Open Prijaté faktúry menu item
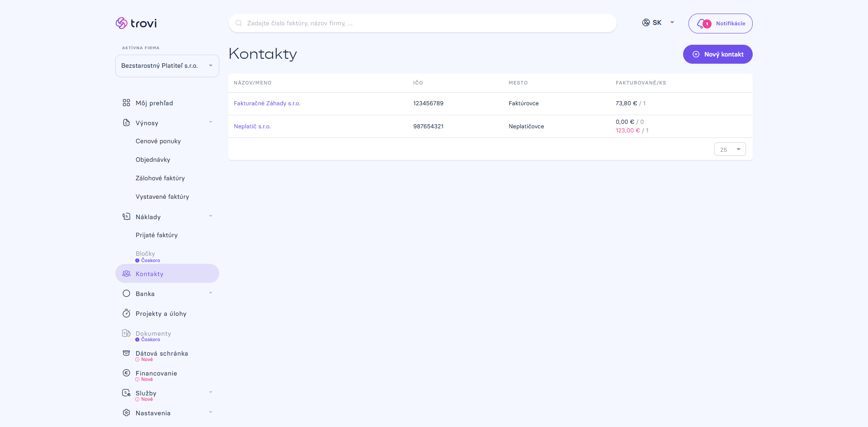This screenshot has height=427, width=868. (x=156, y=235)
